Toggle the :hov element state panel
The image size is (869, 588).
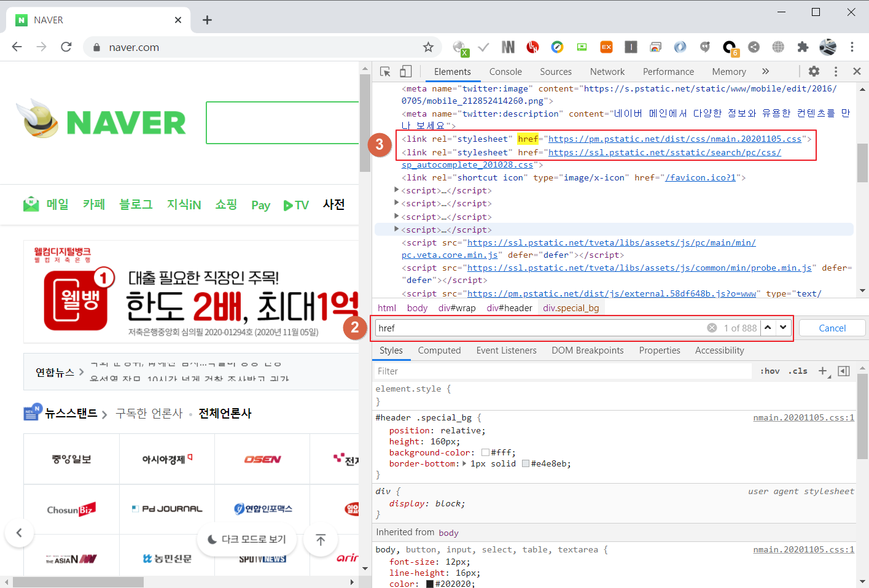click(x=770, y=371)
